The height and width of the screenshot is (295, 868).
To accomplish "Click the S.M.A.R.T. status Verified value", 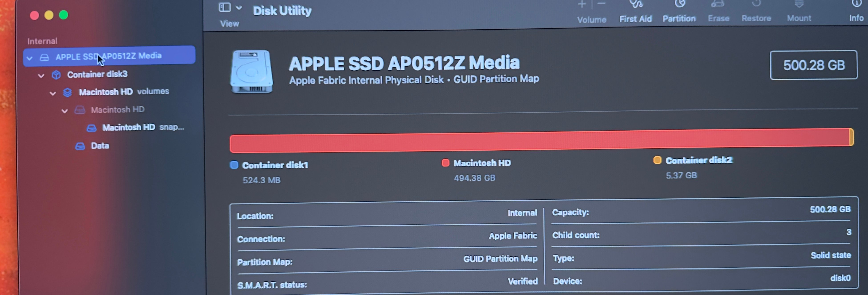I will [523, 281].
